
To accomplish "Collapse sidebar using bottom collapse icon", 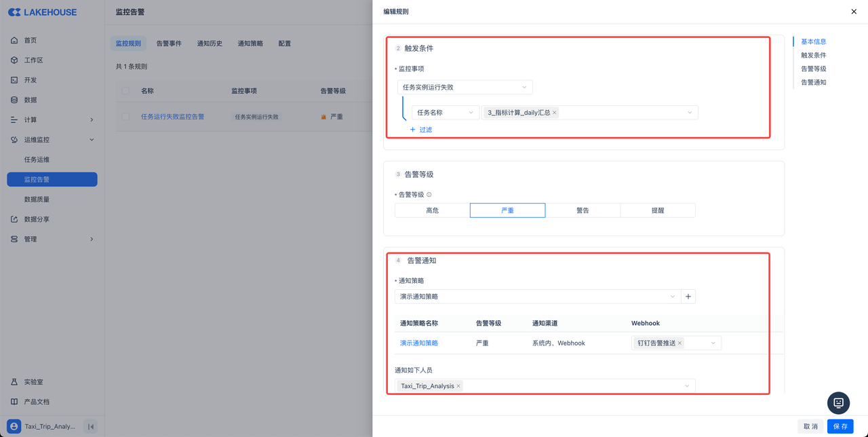I will 91,426.
